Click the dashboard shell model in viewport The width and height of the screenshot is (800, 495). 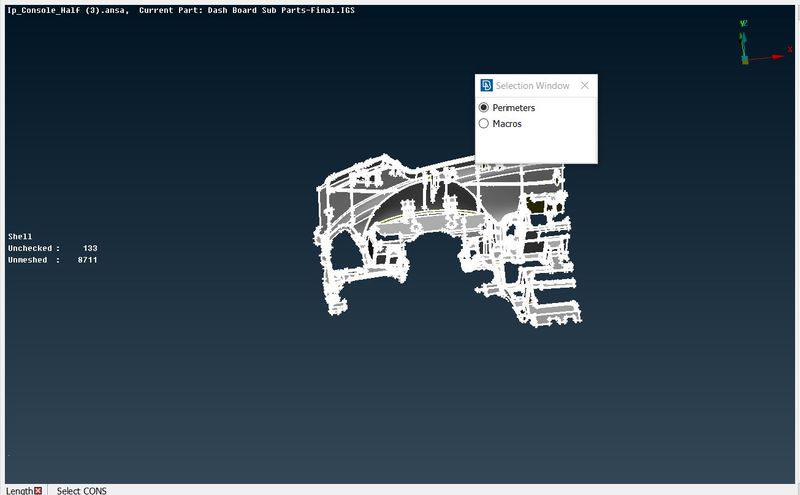447,240
